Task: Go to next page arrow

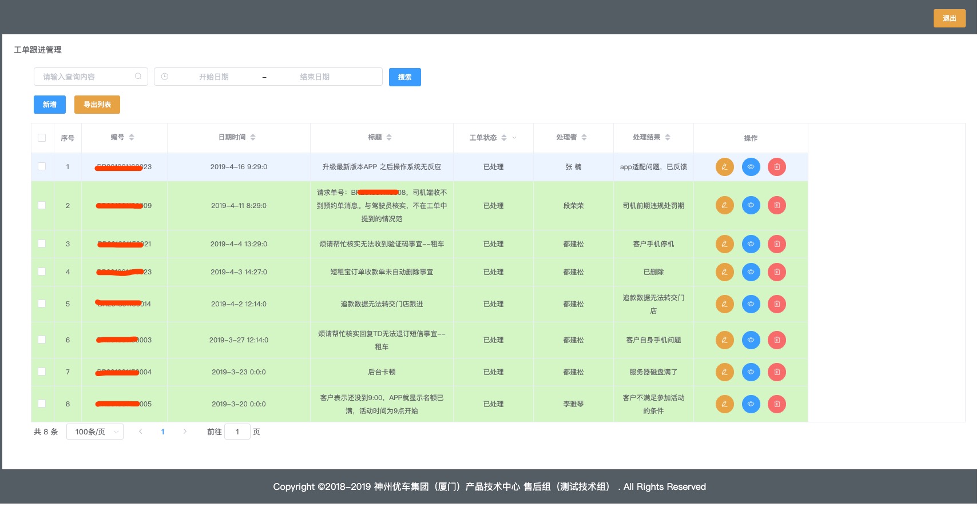Action: point(185,432)
